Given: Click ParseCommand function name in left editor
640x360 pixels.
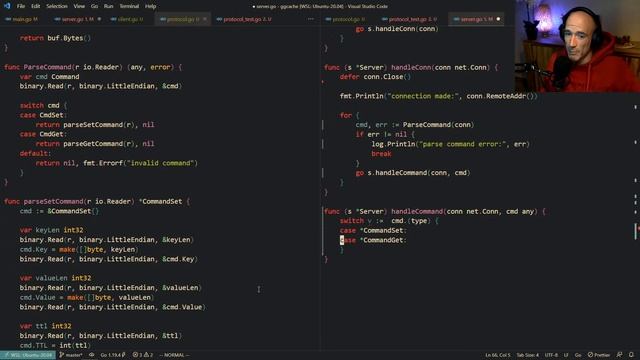Looking at the screenshot, I should click(47, 67).
